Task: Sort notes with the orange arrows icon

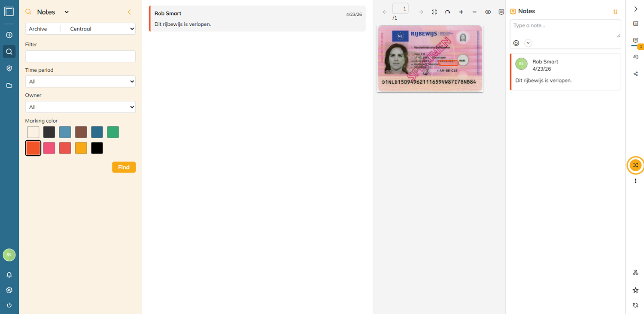Action: tap(615, 12)
